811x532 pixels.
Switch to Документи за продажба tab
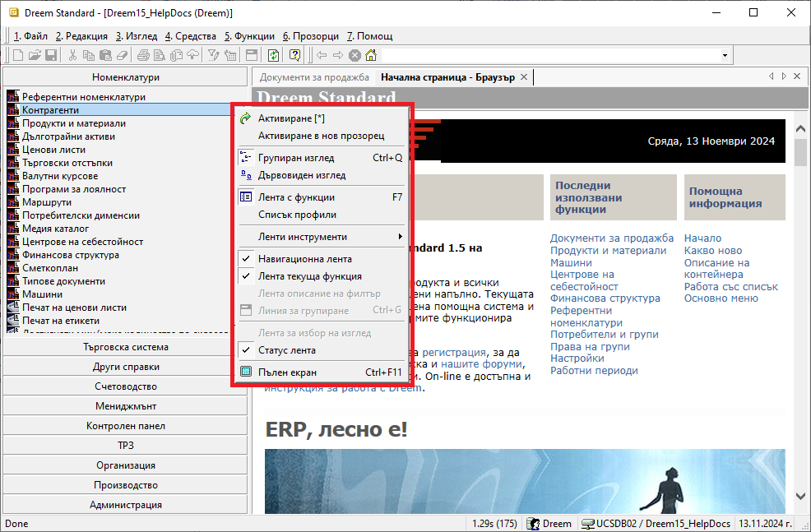pos(314,77)
